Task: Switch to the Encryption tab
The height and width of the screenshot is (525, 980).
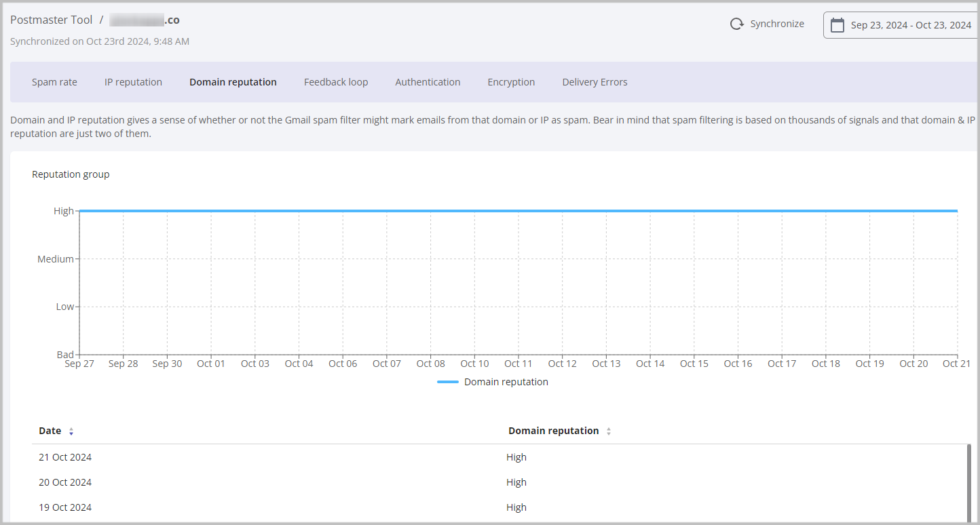Action: pyautogui.click(x=511, y=82)
